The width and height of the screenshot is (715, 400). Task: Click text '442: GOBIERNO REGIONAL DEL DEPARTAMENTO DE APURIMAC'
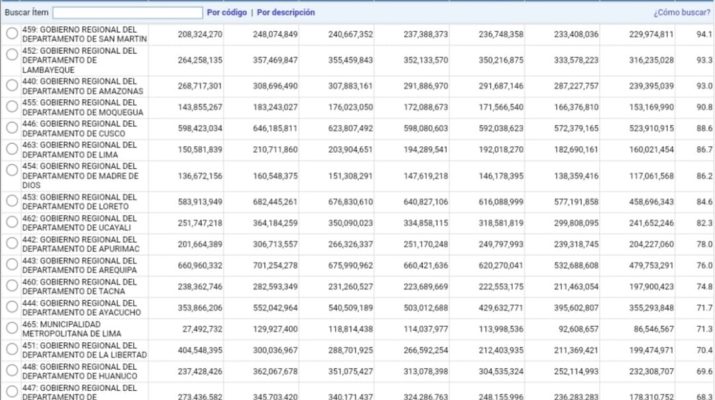[x=81, y=244]
